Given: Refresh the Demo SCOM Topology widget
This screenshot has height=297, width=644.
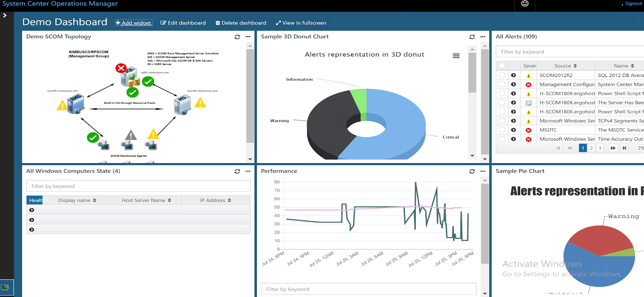Looking at the screenshot, I should [237, 37].
